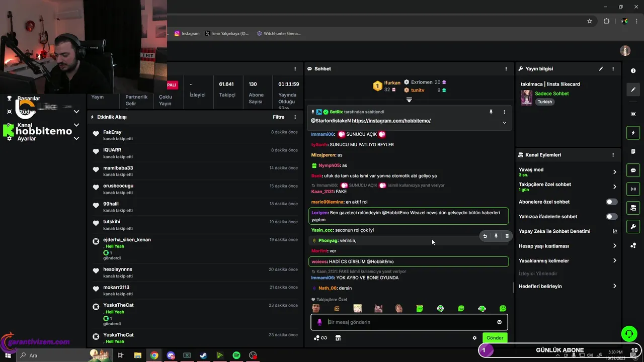Click the camera icon in right sidebar
The height and width of the screenshot is (362, 644).
pyautogui.click(x=633, y=208)
